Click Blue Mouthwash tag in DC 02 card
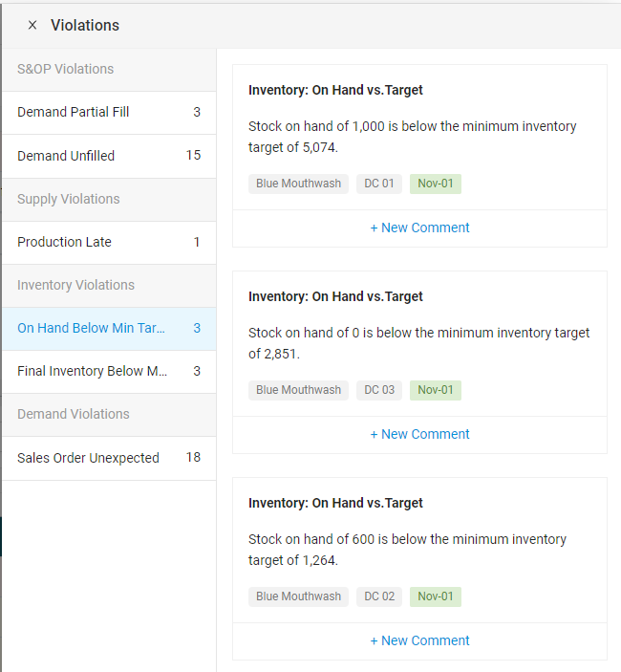The image size is (621, 672). click(298, 596)
